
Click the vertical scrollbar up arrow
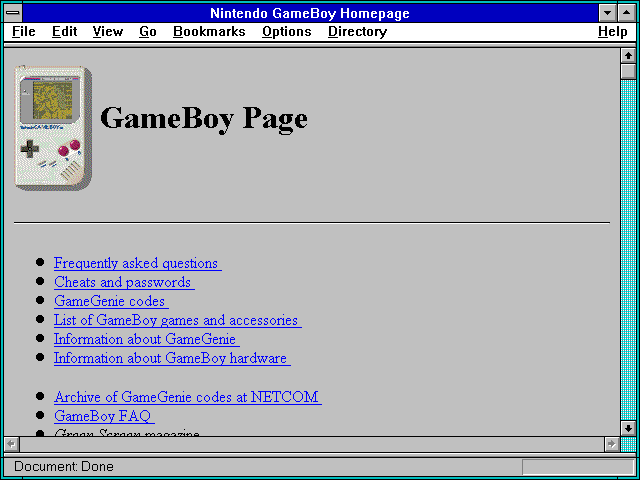click(x=628, y=56)
